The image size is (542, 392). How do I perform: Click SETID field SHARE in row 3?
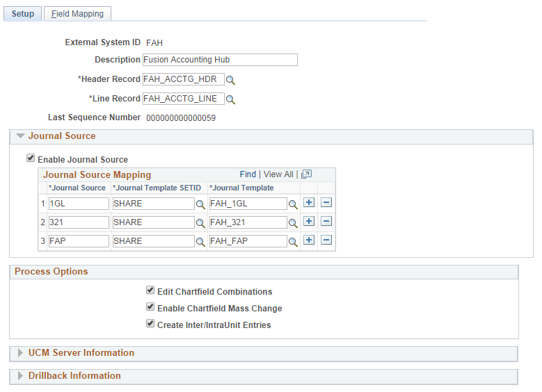tap(154, 240)
